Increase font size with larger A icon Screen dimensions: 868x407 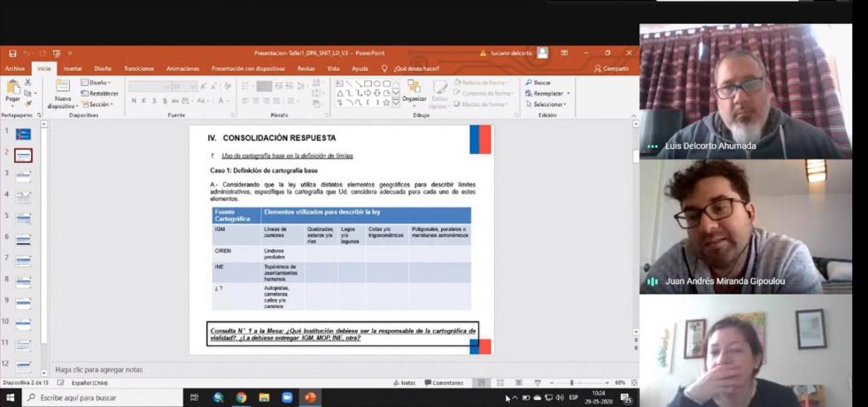point(204,87)
